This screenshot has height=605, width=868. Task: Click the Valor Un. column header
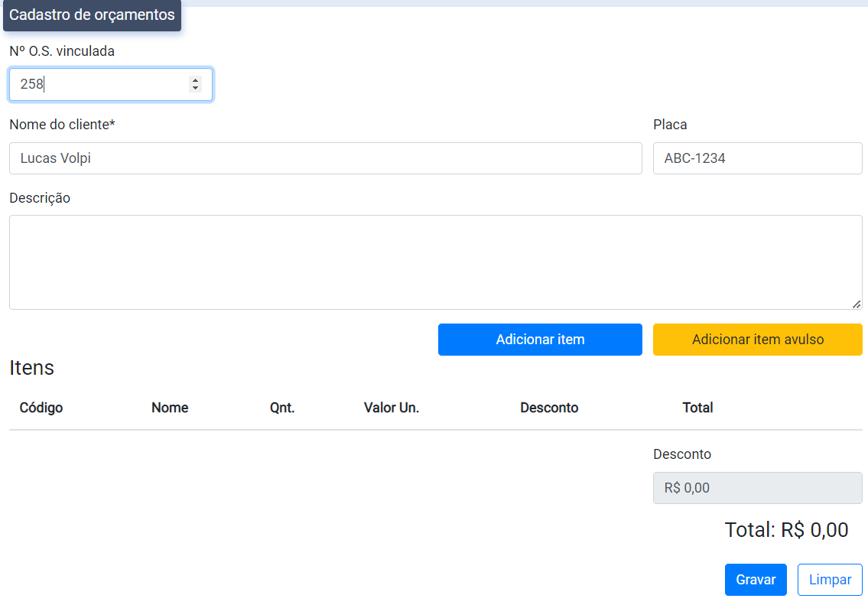[392, 408]
